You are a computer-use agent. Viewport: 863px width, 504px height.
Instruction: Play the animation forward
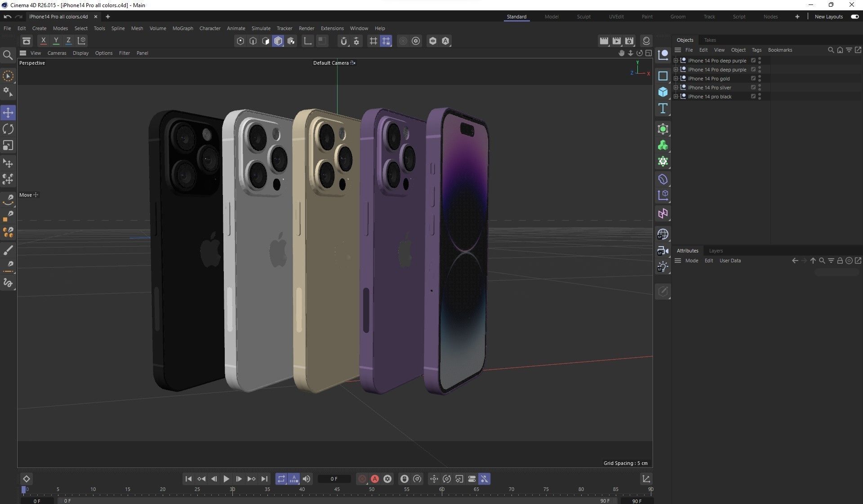(x=226, y=479)
